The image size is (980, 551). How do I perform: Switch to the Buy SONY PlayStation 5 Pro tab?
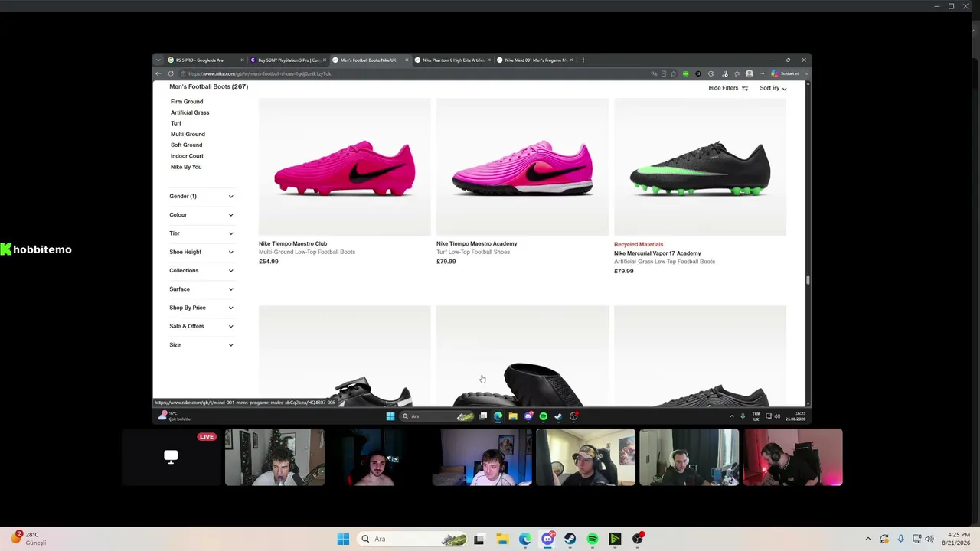[x=288, y=60]
